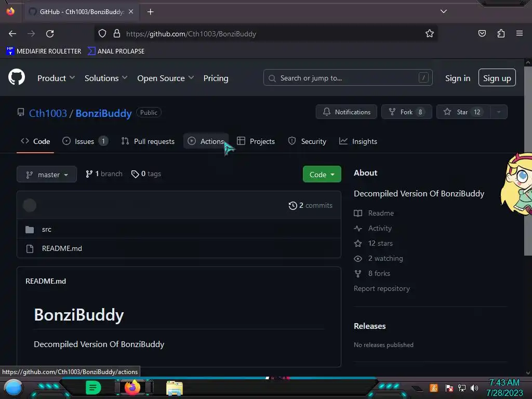The image size is (532, 399).
Task: Click the shield tracking protection icon
Action: [x=102, y=34]
